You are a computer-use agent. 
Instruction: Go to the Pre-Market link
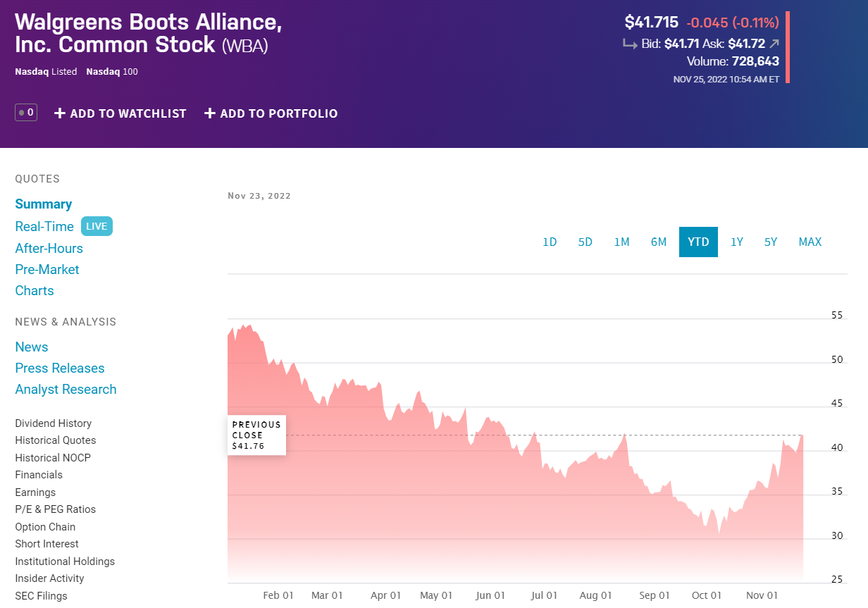tap(47, 269)
